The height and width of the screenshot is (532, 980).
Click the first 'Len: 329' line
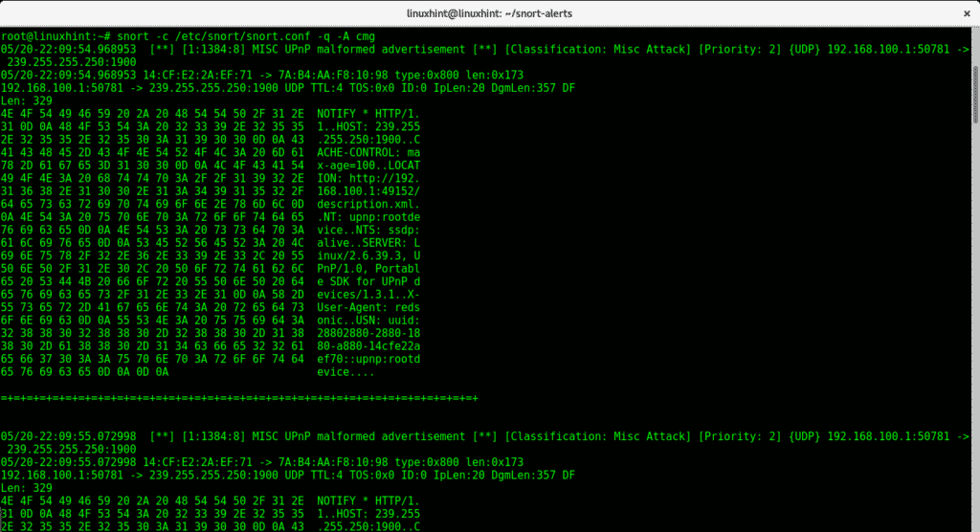(29, 99)
